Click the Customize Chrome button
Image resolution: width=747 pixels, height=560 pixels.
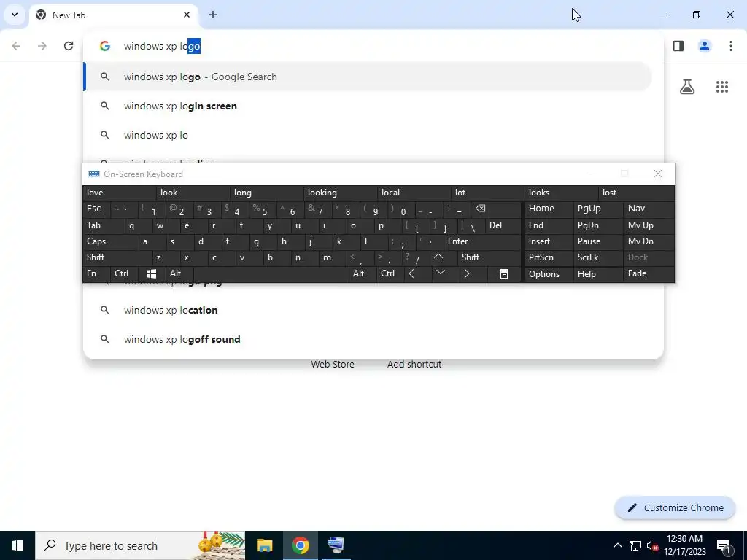click(x=675, y=508)
